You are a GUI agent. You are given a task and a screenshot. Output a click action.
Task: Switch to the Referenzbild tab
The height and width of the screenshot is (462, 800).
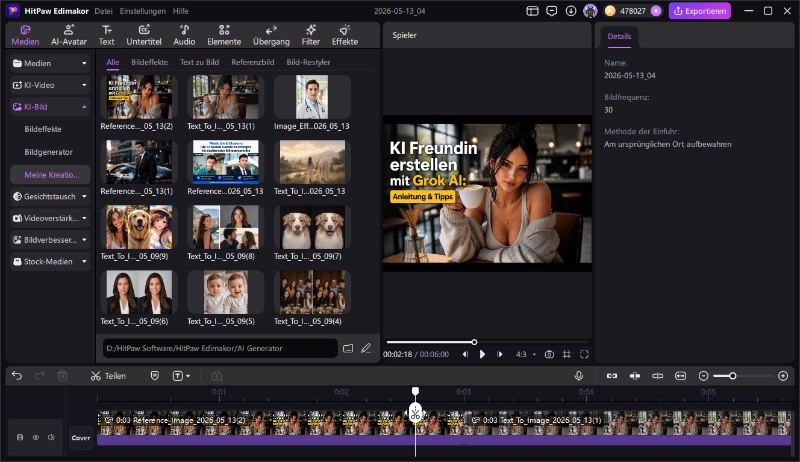[x=253, y=62]
